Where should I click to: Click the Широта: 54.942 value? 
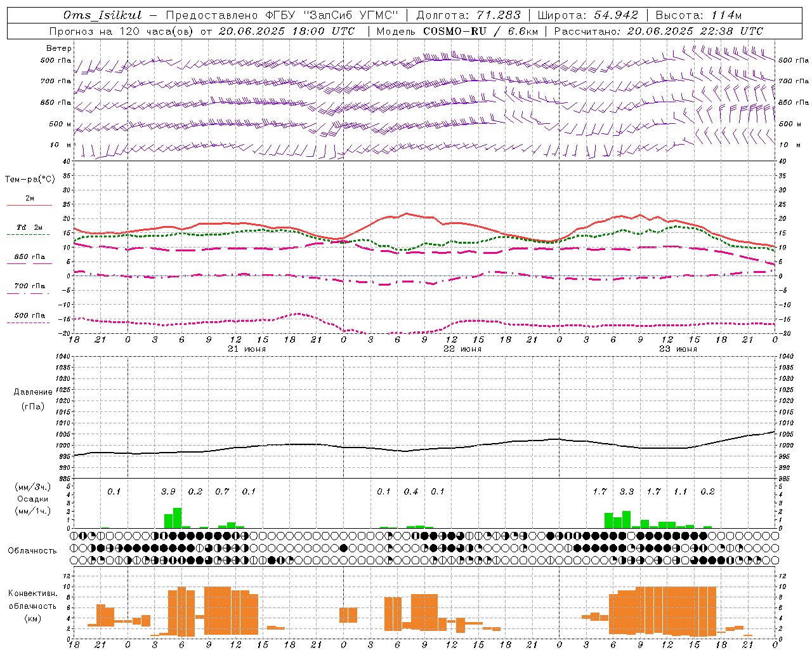click(588, 15)
